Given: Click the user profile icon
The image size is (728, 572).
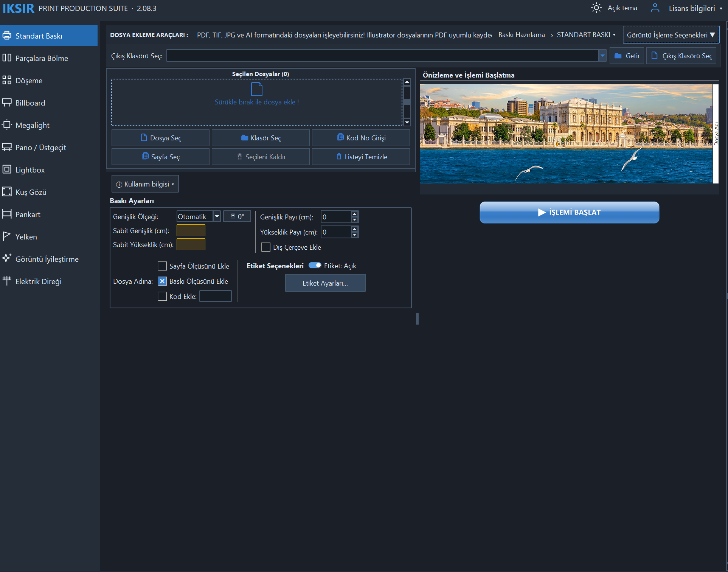Looking at the screenshot, I should click(655, 8).
